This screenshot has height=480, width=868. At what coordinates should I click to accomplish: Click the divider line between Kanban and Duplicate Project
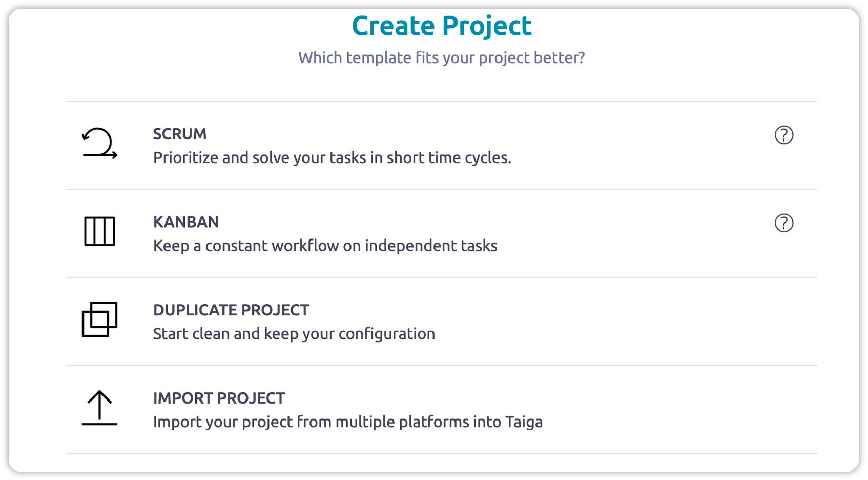click(441, 277)
